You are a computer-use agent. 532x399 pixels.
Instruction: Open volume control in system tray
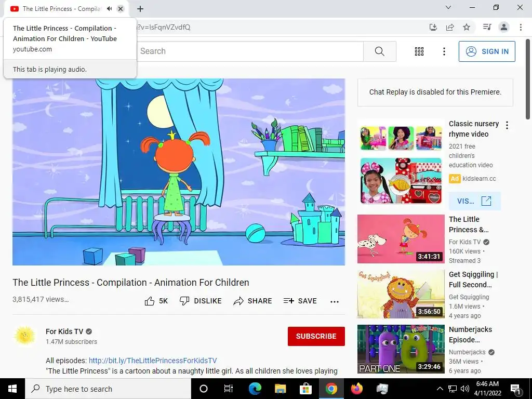[465, 389]
